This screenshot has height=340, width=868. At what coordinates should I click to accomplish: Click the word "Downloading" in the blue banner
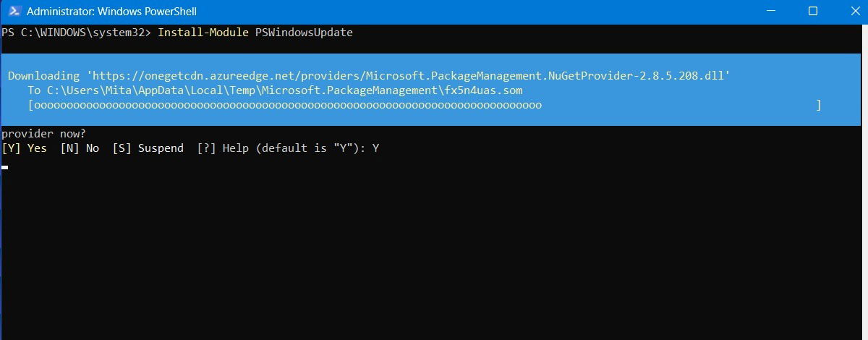(x=43, y=76)
